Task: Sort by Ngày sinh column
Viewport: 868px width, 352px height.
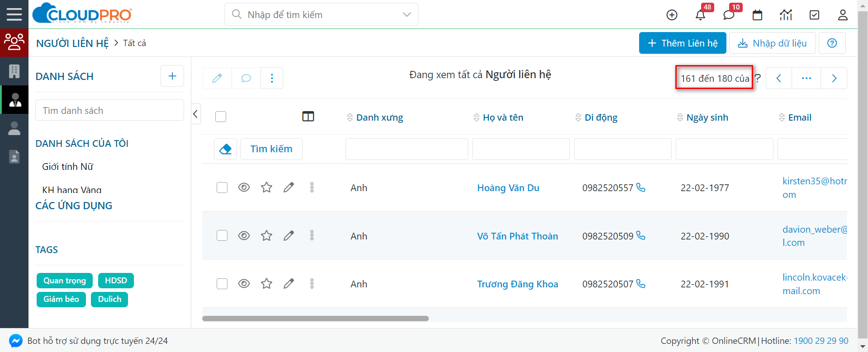Action: point(702,117)
